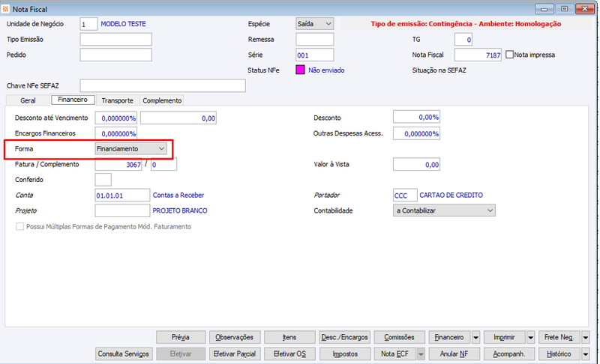Click the Encargos Financeiros field
This screenshot has height=364, width=600.
click(116, 133)
